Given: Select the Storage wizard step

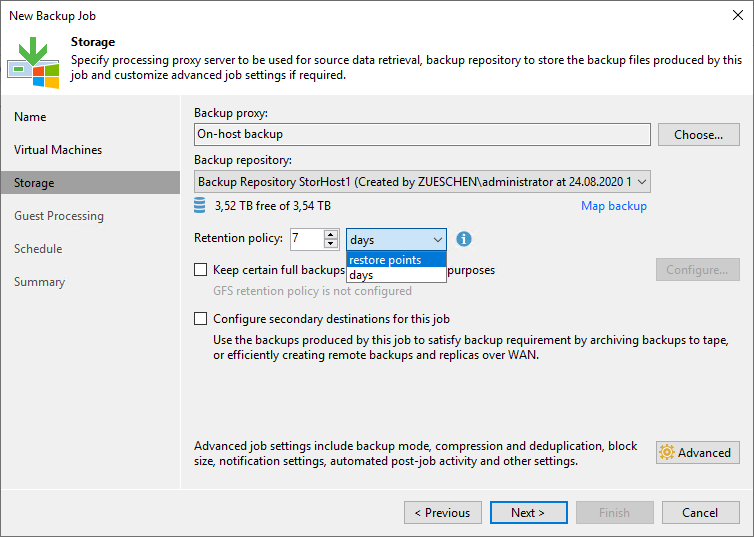Looking at the screenshot, I should [90, 183].
